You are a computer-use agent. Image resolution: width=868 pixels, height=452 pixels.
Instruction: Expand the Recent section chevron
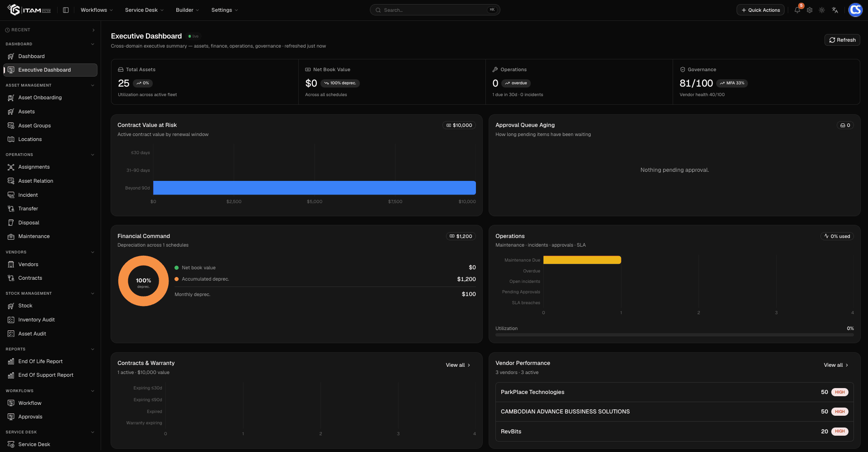(x=93, y=30)
